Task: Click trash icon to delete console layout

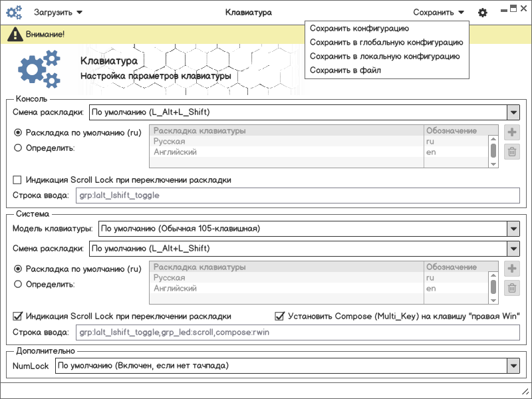Action: tap(512, 152)
